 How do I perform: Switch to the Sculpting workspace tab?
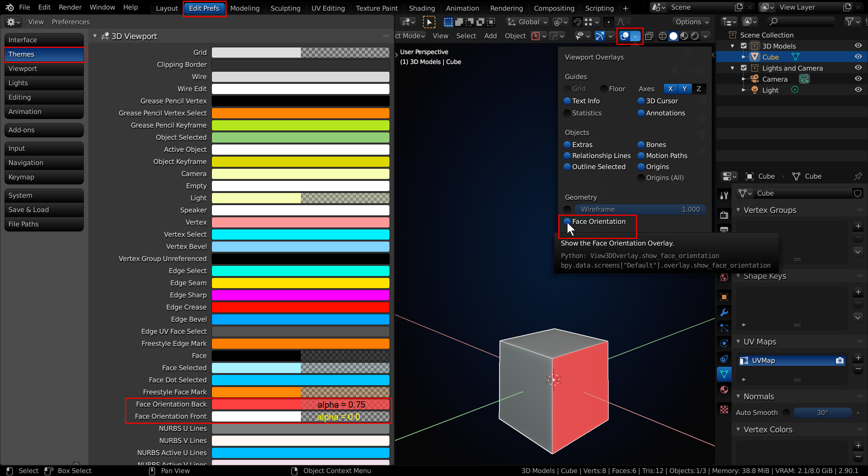tap(285, 8)
